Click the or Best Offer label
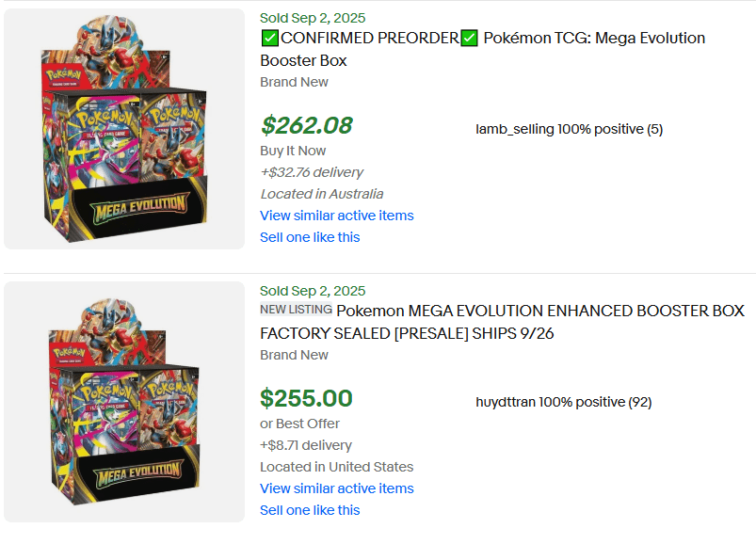This screenshot has height=544, width=756. click(x=299, y=424)
